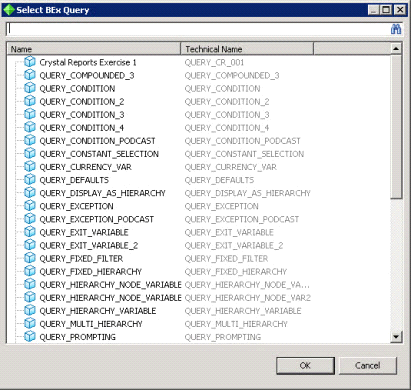The image size is (411, 390).
Task: Minimize the Select BEx Query window
Action: click(x=374, y=10)
